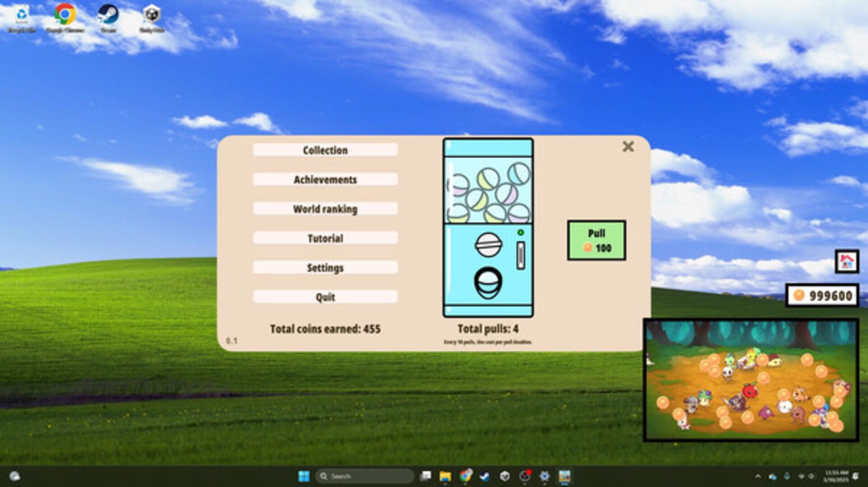Click Quit to exit the game
Image resolution: width=868 pixels, height=487 pixels.
325,296
